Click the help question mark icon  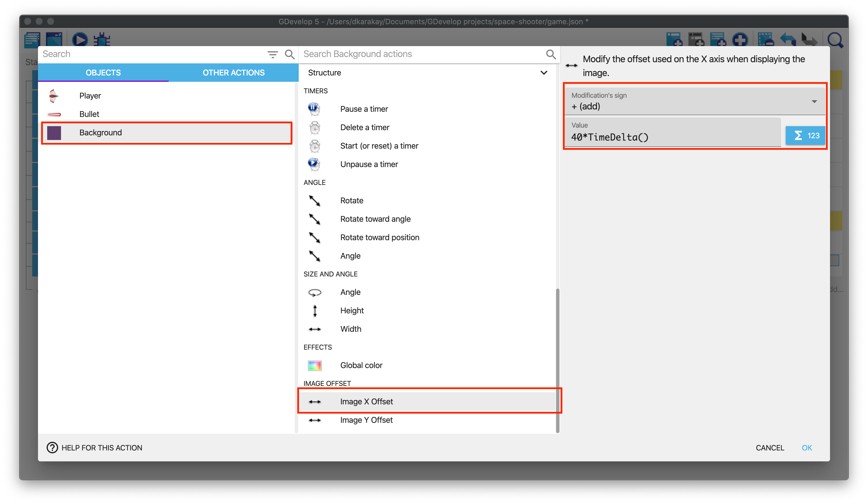coord(52,448)
